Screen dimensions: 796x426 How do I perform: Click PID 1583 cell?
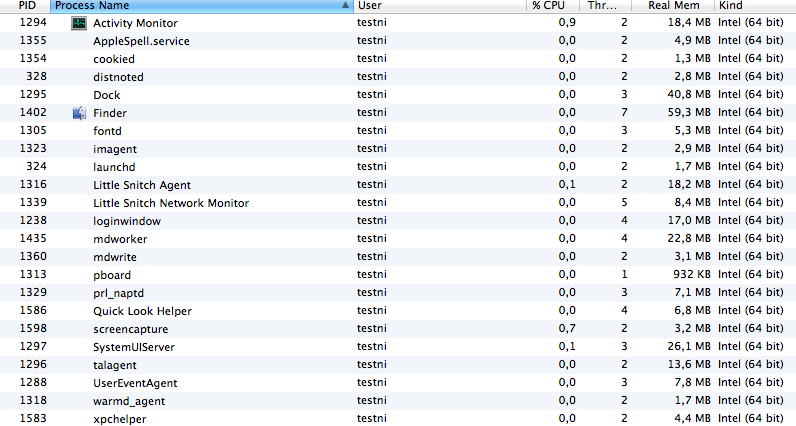point(32,418)
